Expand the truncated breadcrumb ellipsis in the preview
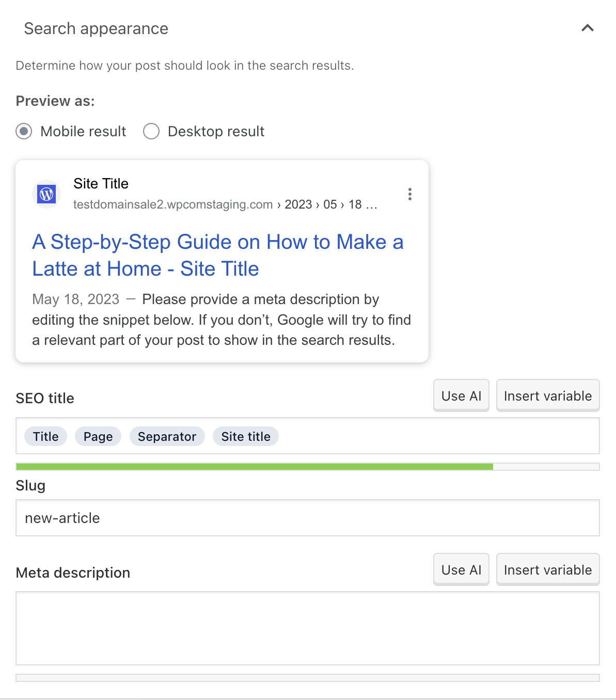616x700 pixels. 373,204
